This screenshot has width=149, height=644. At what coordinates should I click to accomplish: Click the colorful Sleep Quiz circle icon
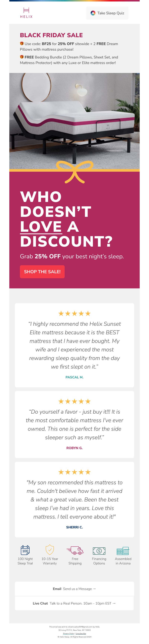pos(93,13)
